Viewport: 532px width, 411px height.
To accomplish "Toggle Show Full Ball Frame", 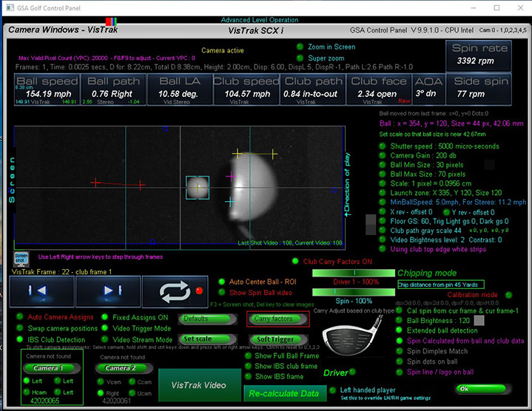I will click(x=248, y=356).
